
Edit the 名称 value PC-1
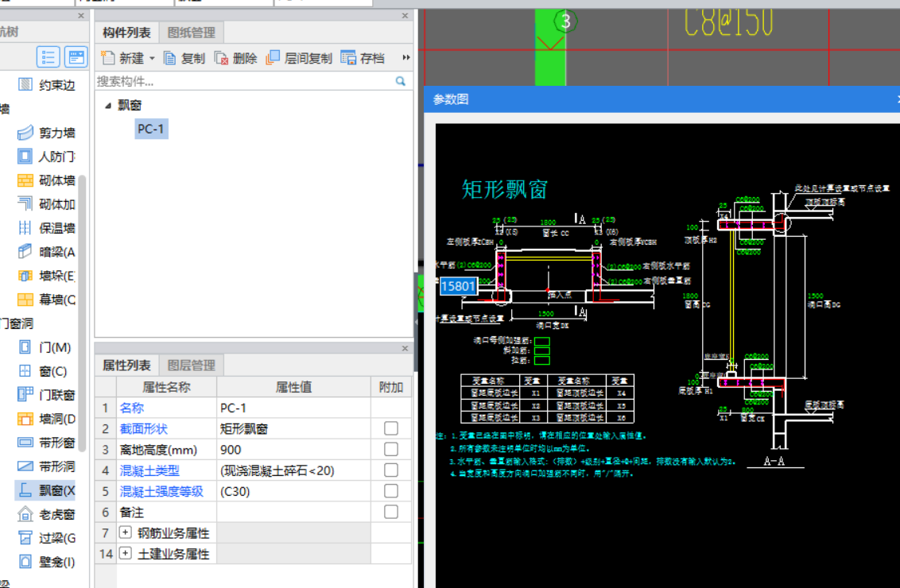pyautogui.click(x=293, y=408)
